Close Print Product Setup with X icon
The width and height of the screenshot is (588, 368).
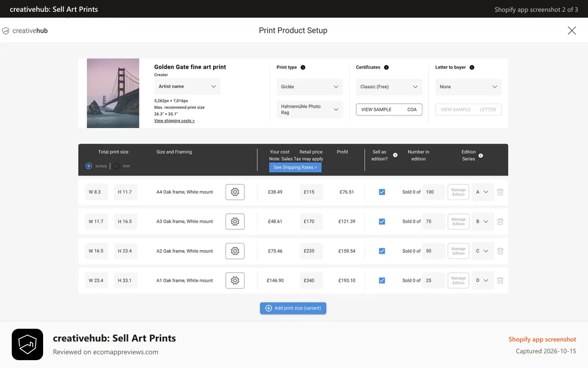click(572, 30)
